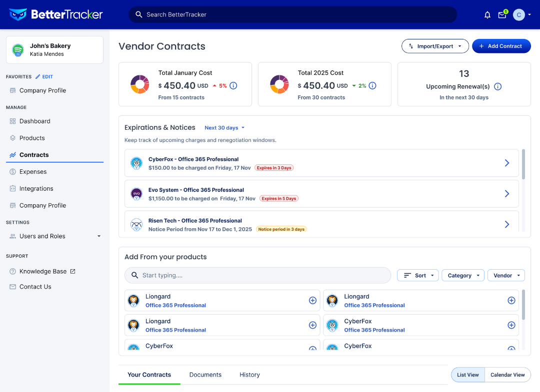Switch to the History tab
This screenshot has height=392, width=540.
click(249, 375)
